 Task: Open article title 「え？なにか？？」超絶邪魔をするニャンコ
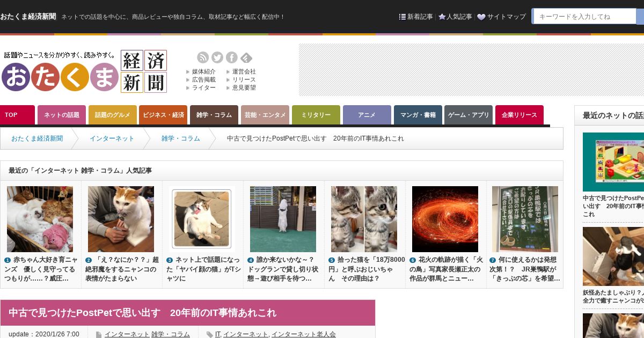click(122, 269)
